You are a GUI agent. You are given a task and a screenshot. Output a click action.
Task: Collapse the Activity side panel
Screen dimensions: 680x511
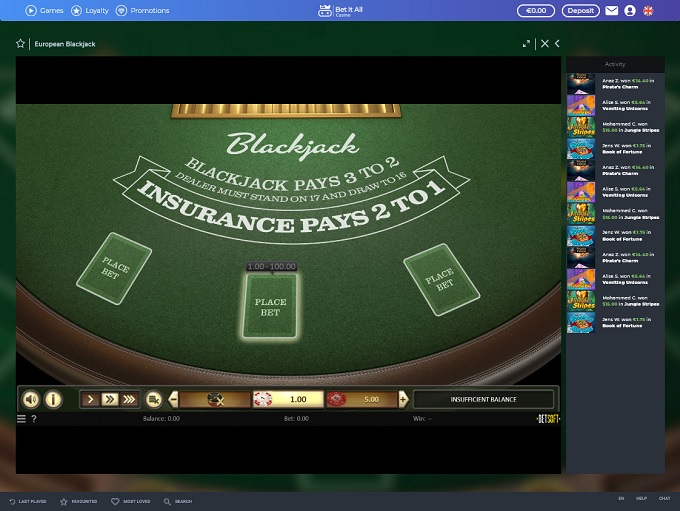tap(557, 44)
